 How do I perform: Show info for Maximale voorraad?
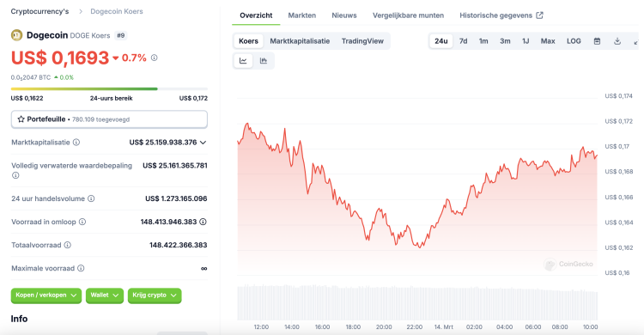(x=81, y=268)
